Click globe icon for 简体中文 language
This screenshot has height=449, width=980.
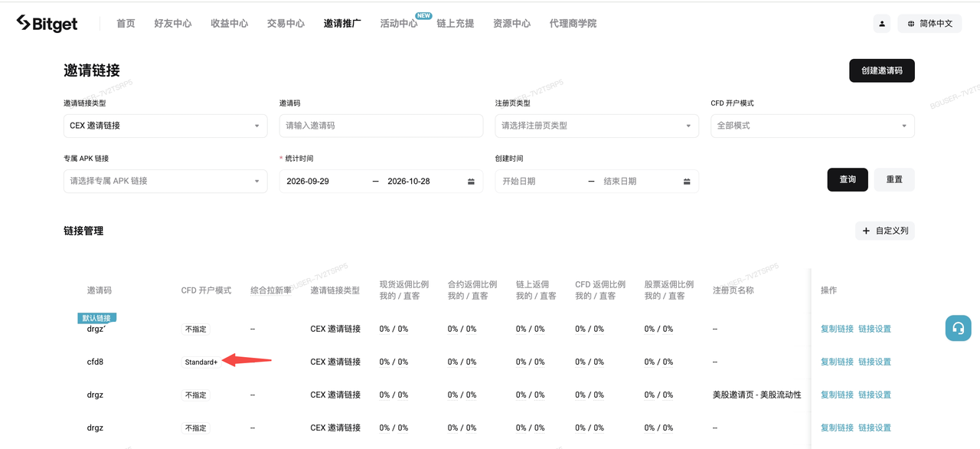coord(911,24)
